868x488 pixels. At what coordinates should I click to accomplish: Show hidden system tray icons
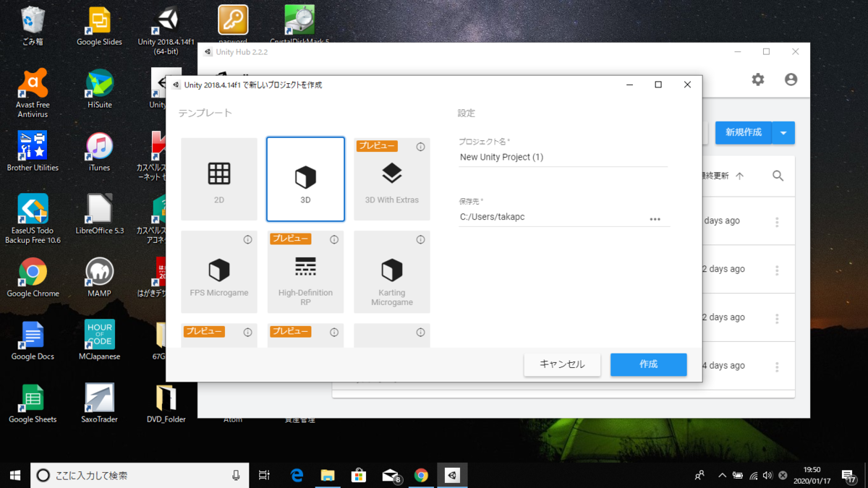[722, 475]
